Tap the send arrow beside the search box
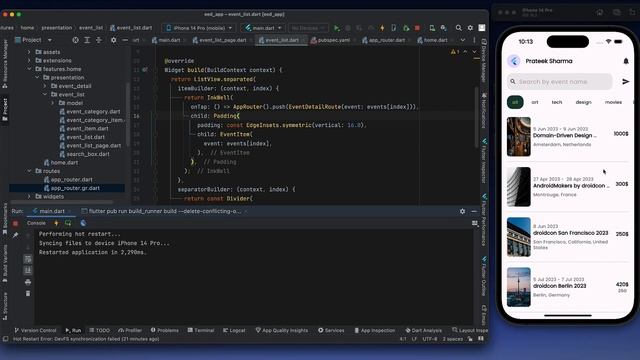This screenshot has height=360, width=640. tap(625, 82)
